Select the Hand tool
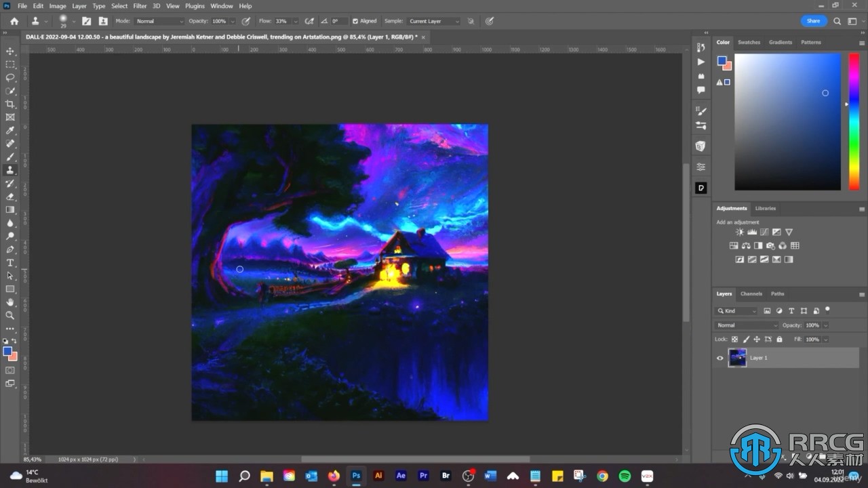 (x=10, y=302)
